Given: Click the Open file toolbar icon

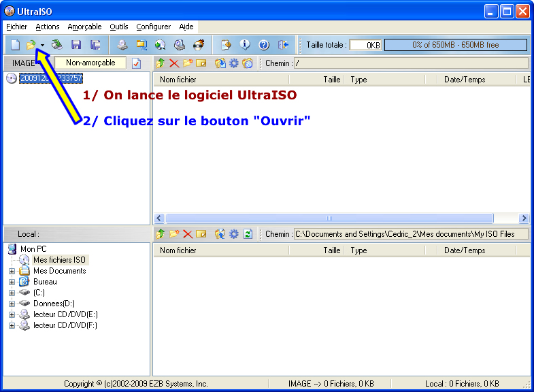Looking at the screenshot, I should pyautogui.click(x=31, y=45).
